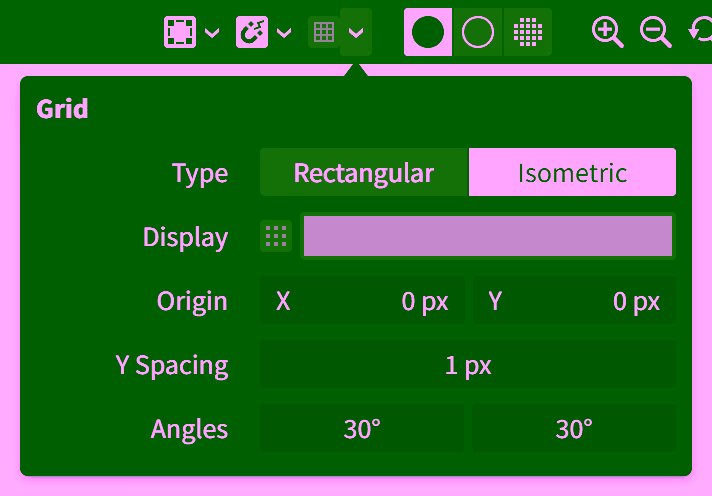Click the Origin label
Image resolution: width=712 pixels, height=496 pixels.
[x=192, y=301]
